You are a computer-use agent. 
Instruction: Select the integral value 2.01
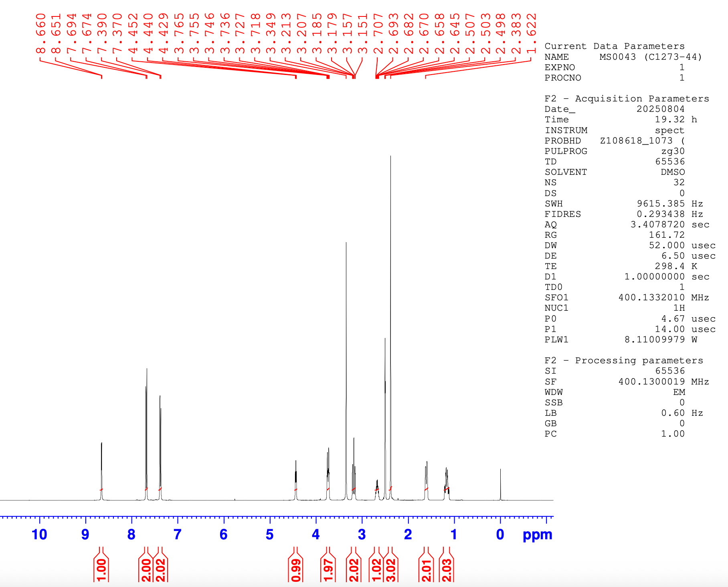tap(426, 570)
